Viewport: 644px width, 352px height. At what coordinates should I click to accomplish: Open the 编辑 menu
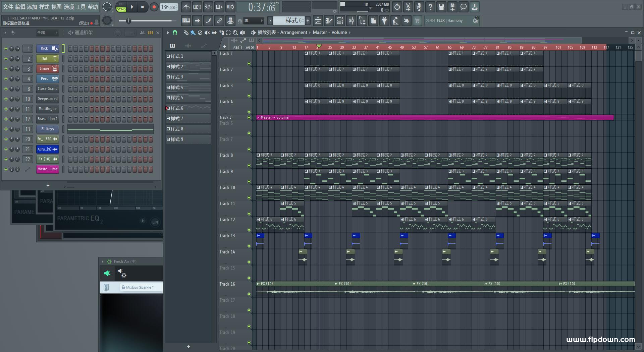tap(20, 7)
